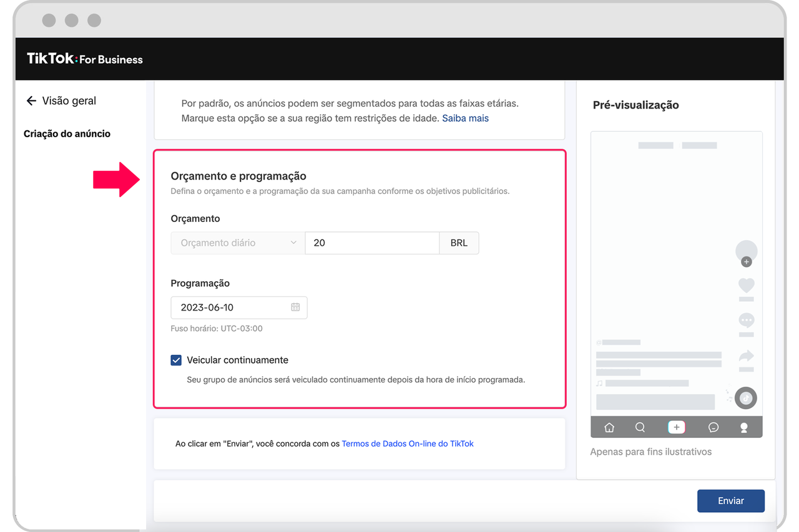The width and height of the screenshot is (799, 532).
Task: Select Criação do anúncio in sidebar
Action: click(67, 134)
